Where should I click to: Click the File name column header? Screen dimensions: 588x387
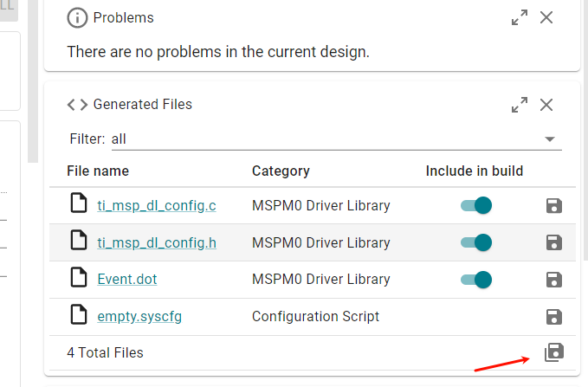98,171
